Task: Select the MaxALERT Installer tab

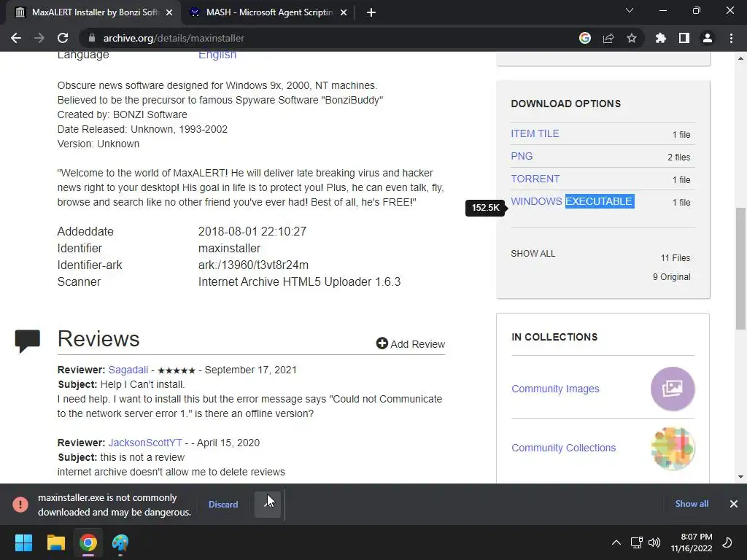Action: [93, 12]
